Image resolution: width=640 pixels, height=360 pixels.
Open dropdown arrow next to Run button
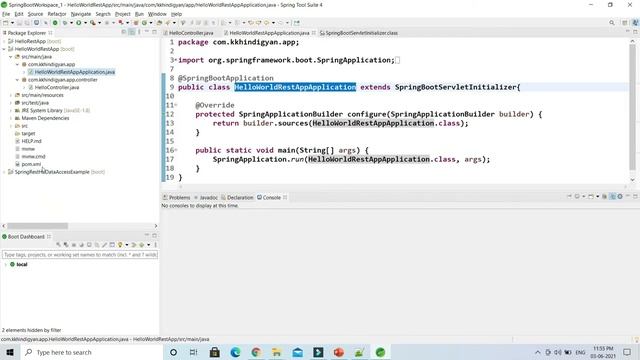[x=85, y=23]
